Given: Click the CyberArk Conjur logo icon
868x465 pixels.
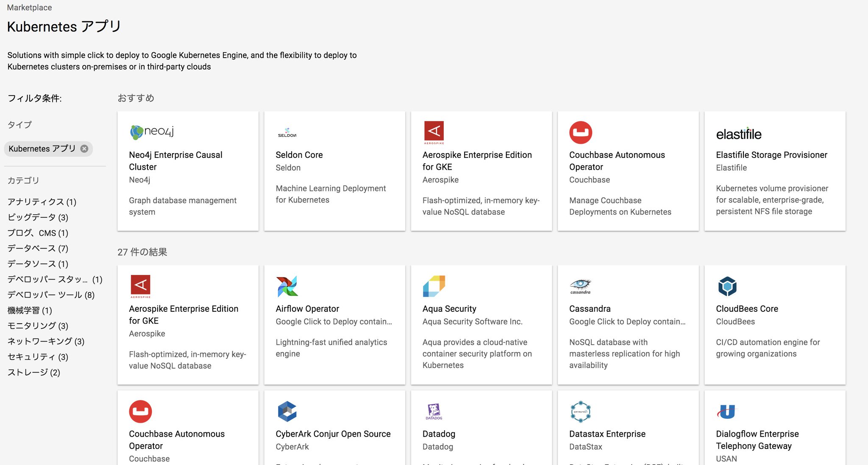Looking at the screenshot, I should coord(287,411).
